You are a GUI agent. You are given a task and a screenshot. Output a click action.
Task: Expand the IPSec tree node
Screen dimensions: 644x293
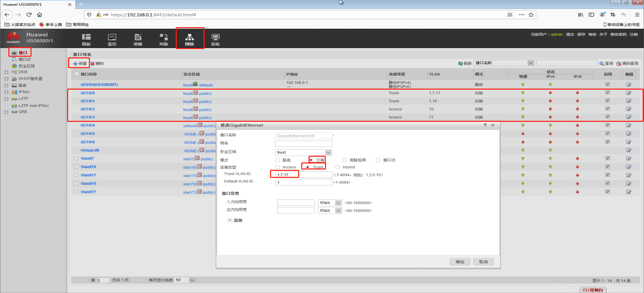point(6,92)
